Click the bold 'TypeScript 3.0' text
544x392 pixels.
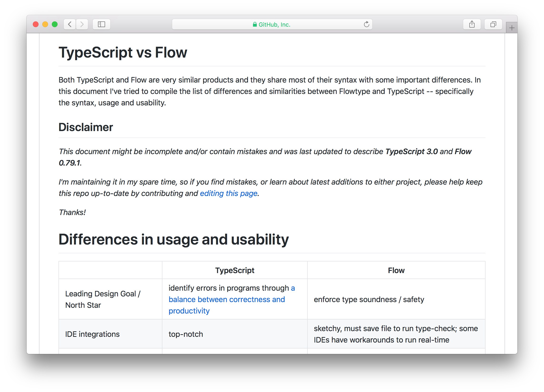[x=412, y=152]
